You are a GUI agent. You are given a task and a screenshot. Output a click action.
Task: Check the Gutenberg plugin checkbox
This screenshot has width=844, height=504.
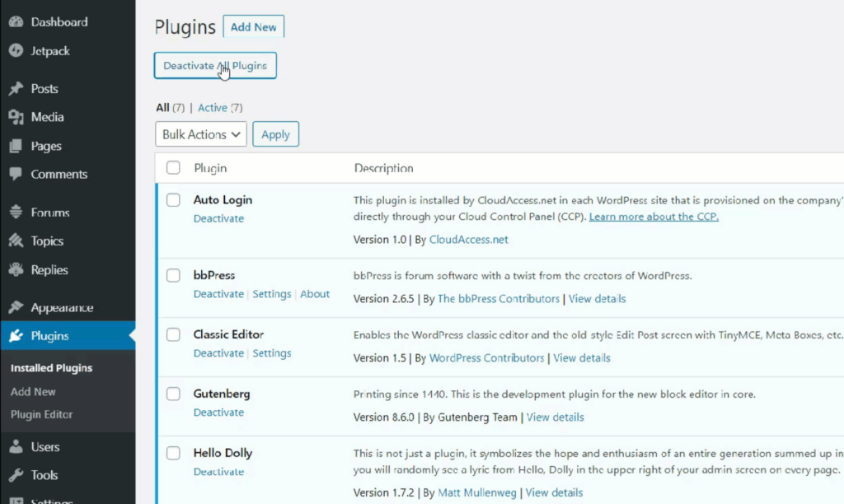(173, 394)
